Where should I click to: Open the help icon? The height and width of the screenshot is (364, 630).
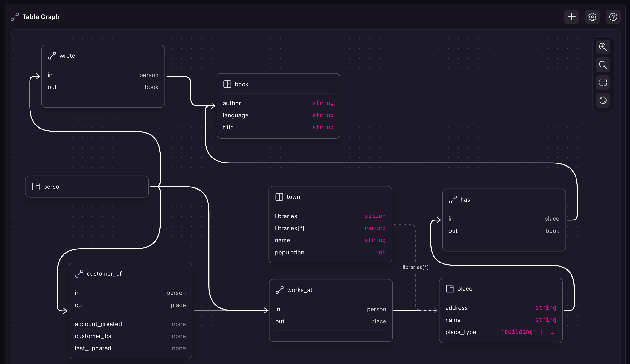tap(613, 17)
